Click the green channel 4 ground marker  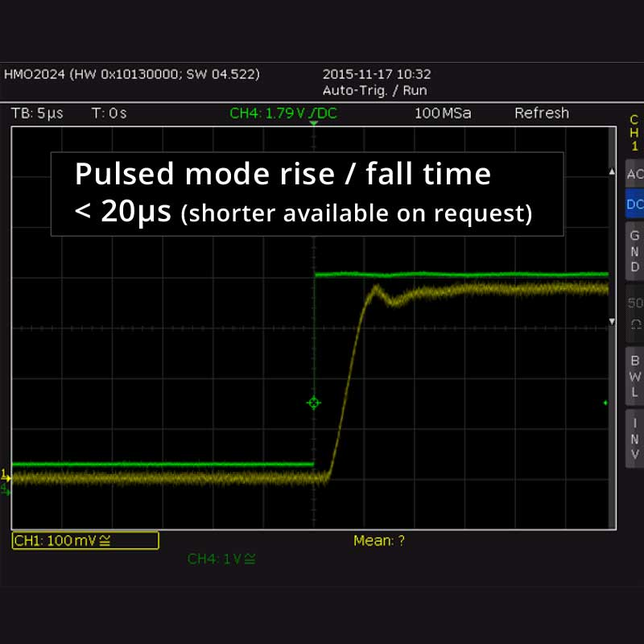(6, 489)
